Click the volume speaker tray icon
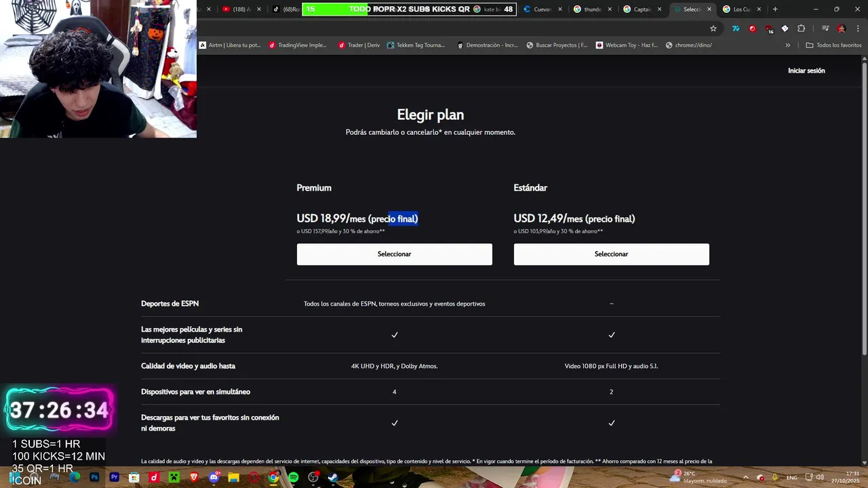The height and width of the screenshot is (488, 868). pos(820,477)
